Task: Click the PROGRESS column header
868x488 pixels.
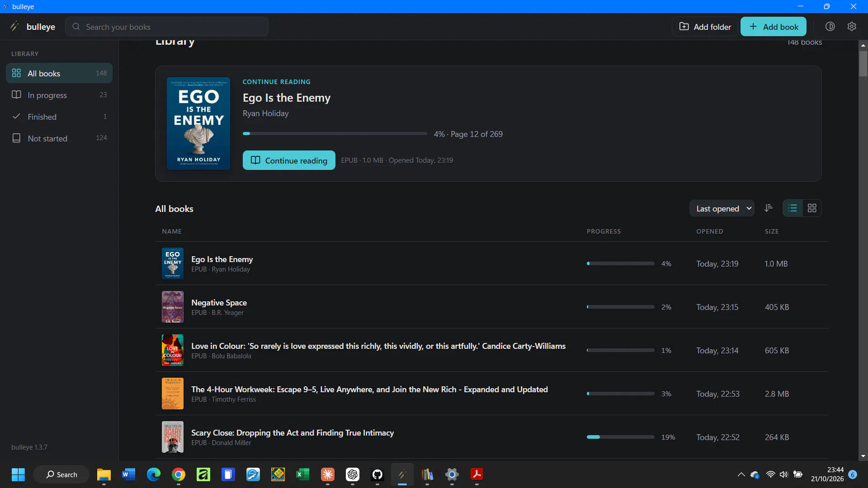Action: coord(604,231)
